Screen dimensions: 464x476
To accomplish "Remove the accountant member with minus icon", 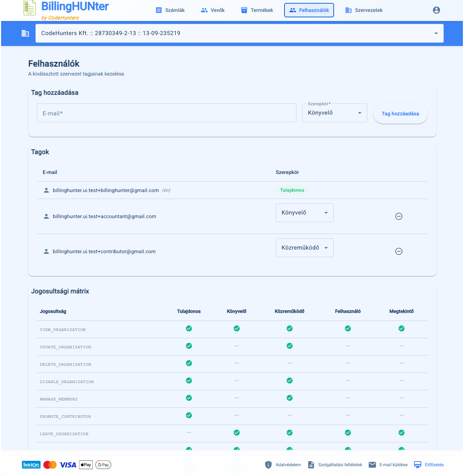I will click(x=399, y=216).
